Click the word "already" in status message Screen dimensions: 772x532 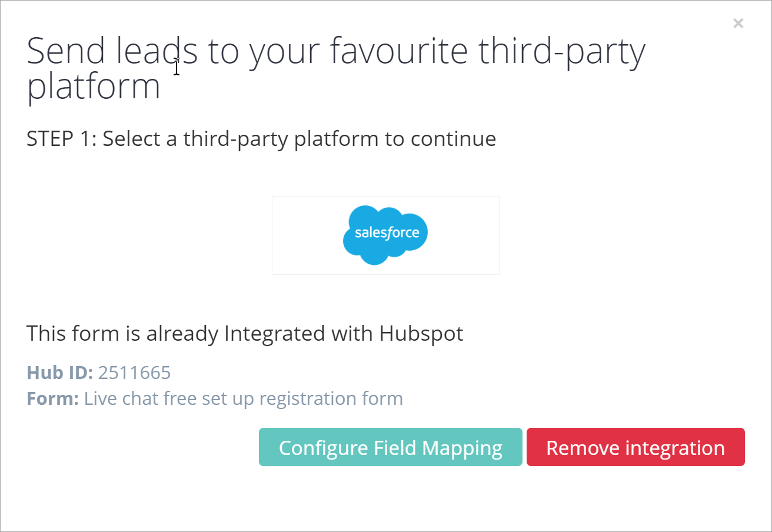(x=182, y=334)
